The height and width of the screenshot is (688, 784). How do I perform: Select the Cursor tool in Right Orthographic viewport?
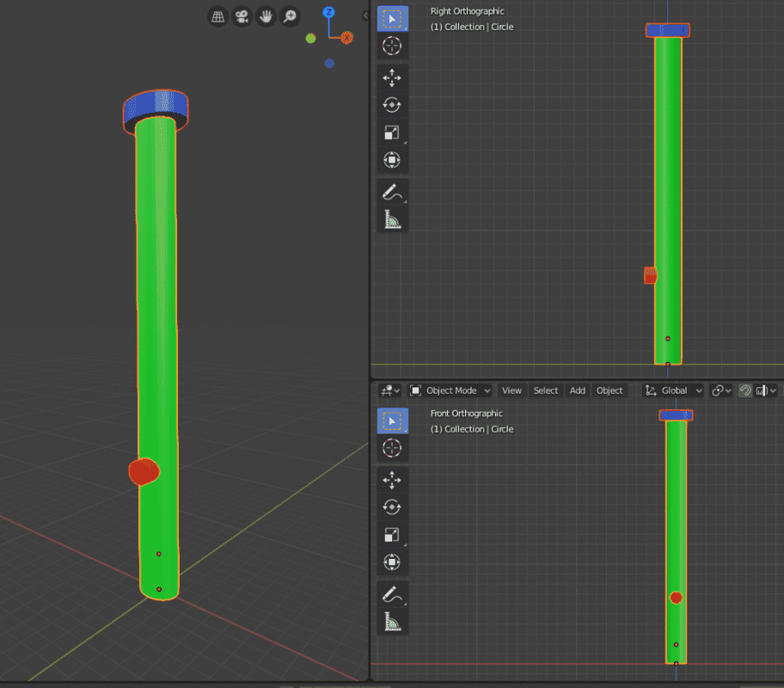[x=392, y=46]
